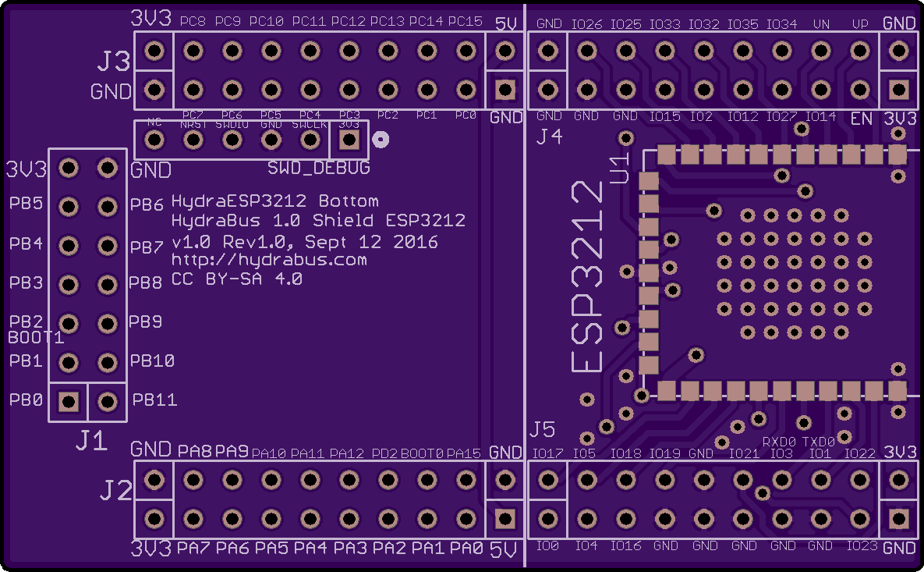
Task: Click the http://hydrabus.com URL text
Action: tap(269, 260)
